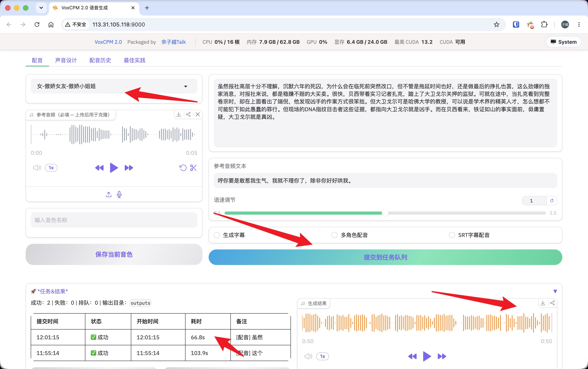588x369 pixels.
Task: Click 保存当前音色 button
Action: 114,254
